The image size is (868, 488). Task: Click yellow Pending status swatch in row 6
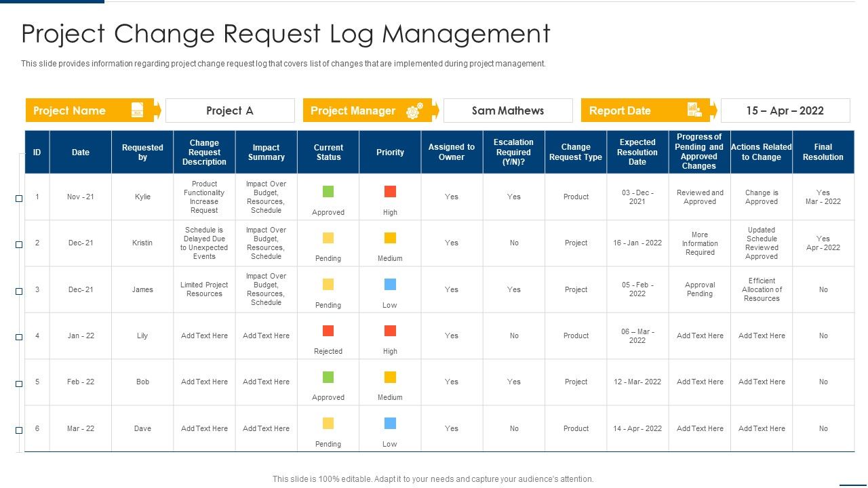(328, 423)
